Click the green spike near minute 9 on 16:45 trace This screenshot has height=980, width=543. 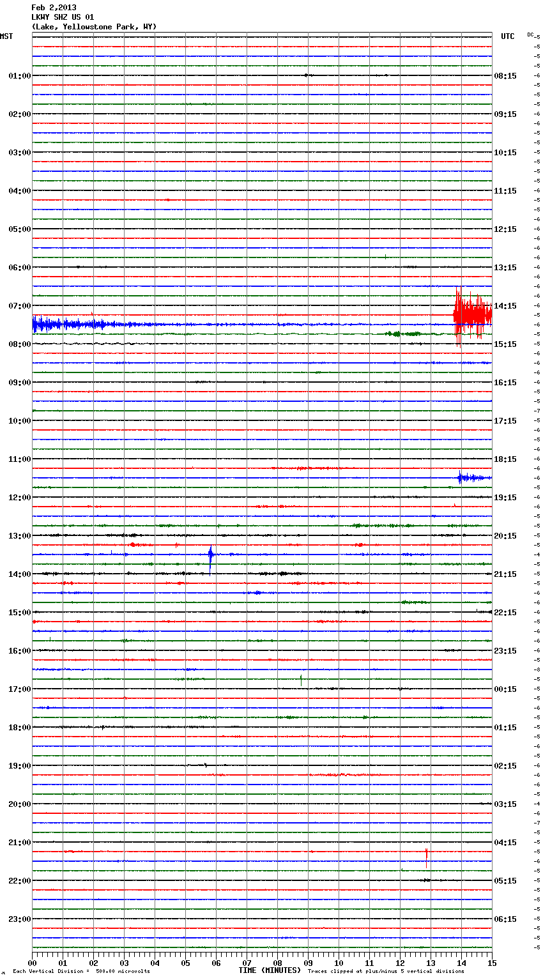pos(301,680)
